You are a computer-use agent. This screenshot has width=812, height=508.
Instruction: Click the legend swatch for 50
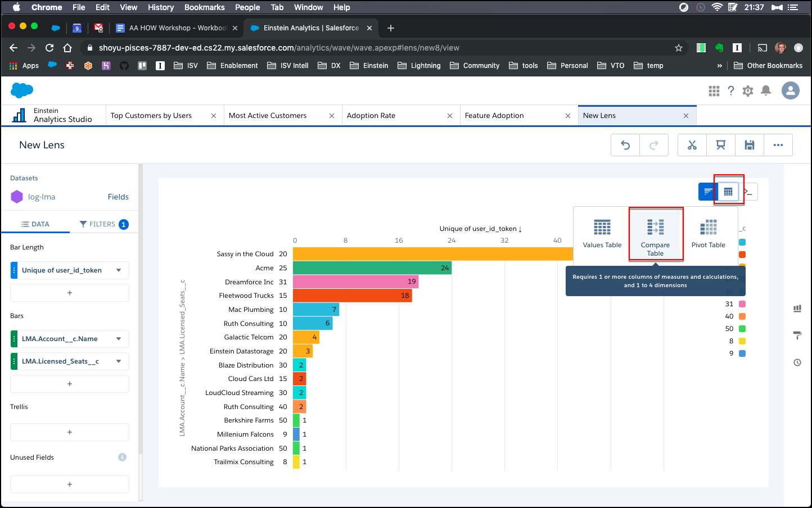coord(742,329)
